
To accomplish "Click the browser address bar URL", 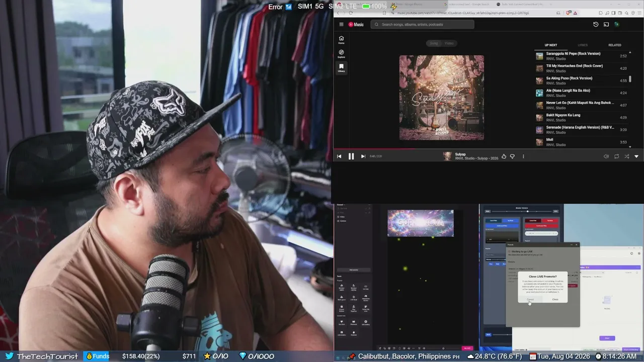I will (x=463, y=13).
